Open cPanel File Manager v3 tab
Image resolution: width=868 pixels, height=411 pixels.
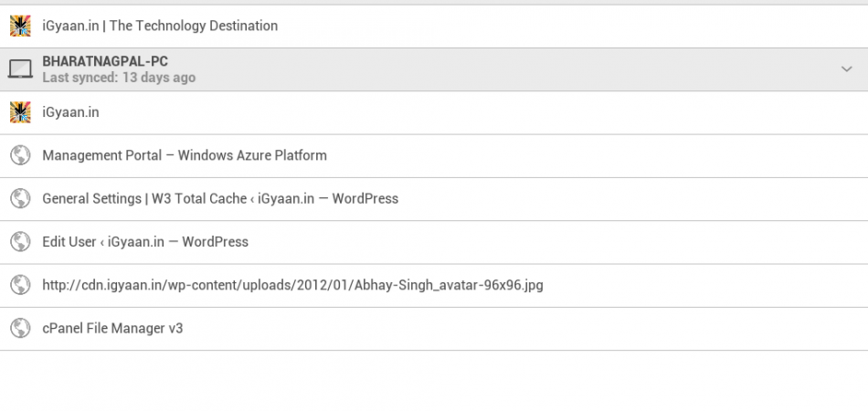click(x=112, y=328)
